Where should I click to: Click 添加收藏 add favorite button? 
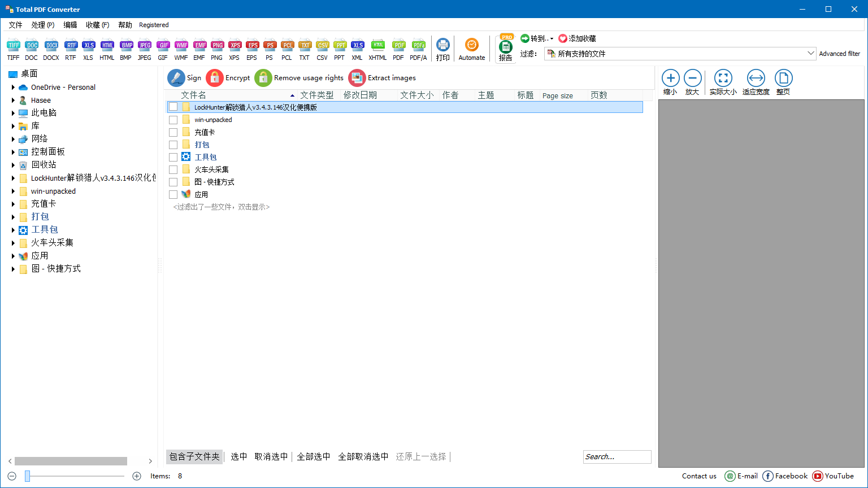tap(577, 38)
